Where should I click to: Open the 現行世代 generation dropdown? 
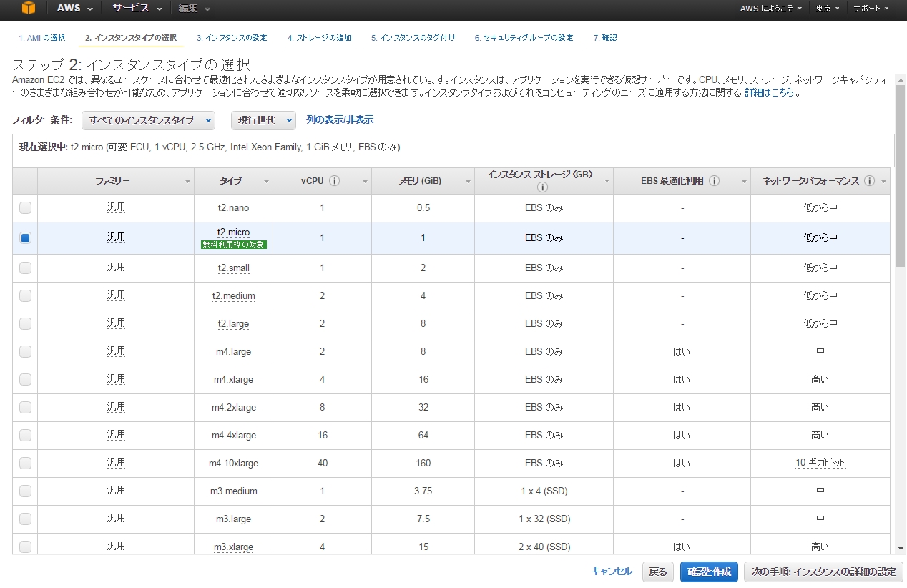click(263, 121)
